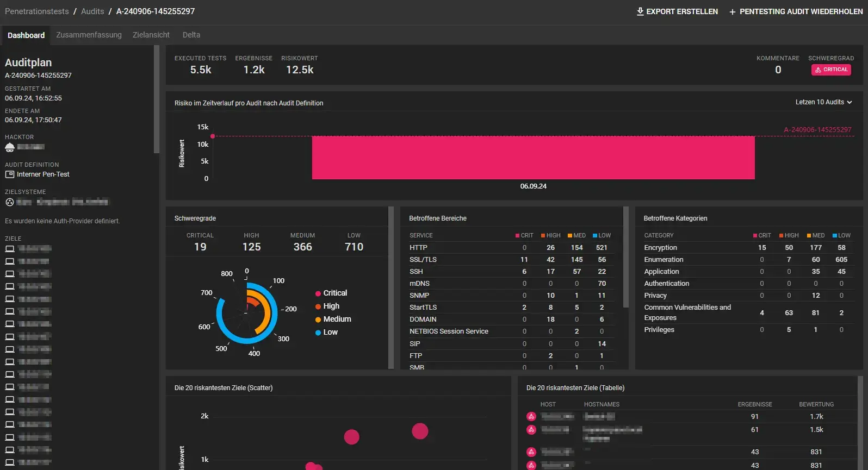The image size is (868, 470).
Task: Click critical icon of host row with 91 results
Action: tap(531, 417)
